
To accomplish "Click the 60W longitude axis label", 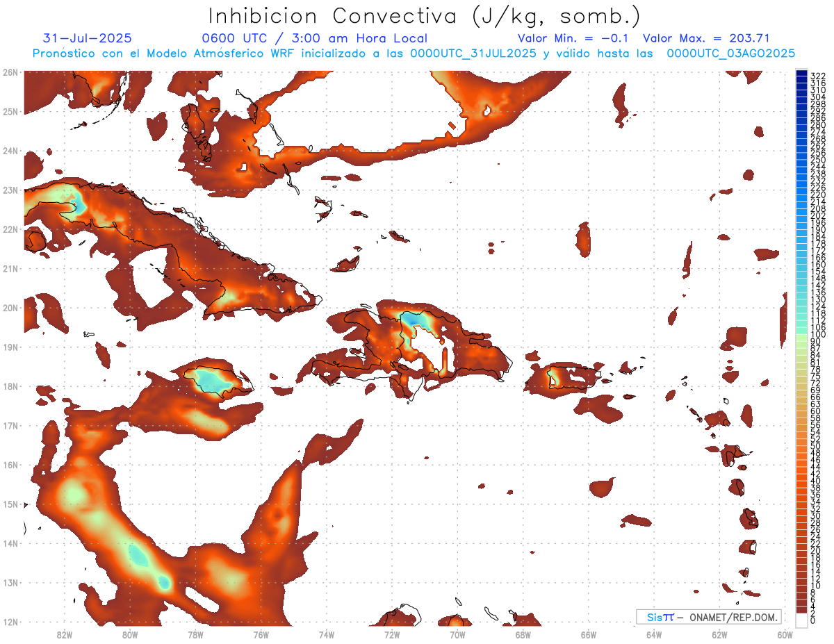I will pyautogui.click(x=785, y=634).
